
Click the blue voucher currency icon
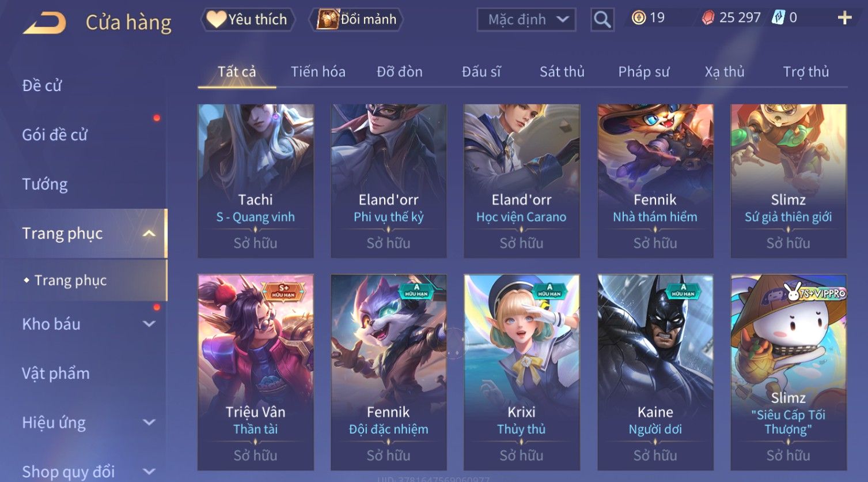[x=778, y=18]
